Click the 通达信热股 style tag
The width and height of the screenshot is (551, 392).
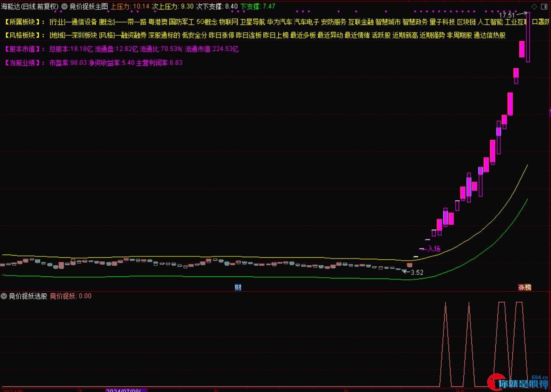pos(490,35)
